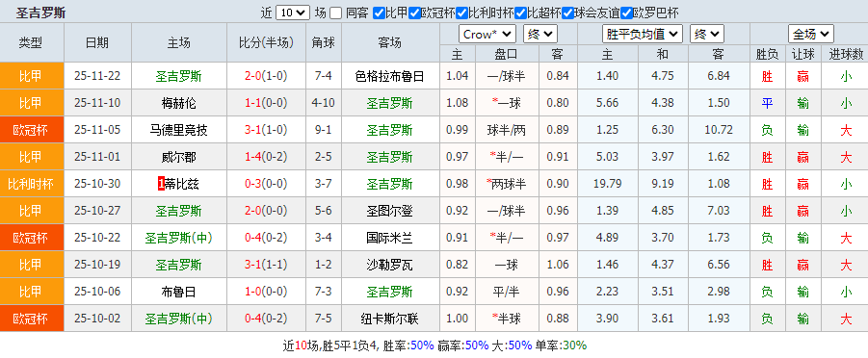Open the 圣图尔登 team link
This screenshot has height=358, width=868.
(x=390, y=212)
